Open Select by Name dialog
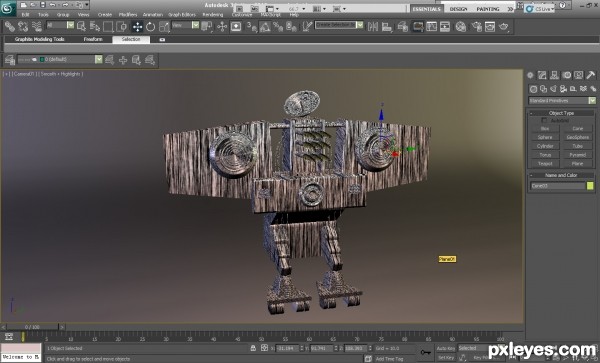The height and width of the screenshot is (363, 600). click(95, 26)
